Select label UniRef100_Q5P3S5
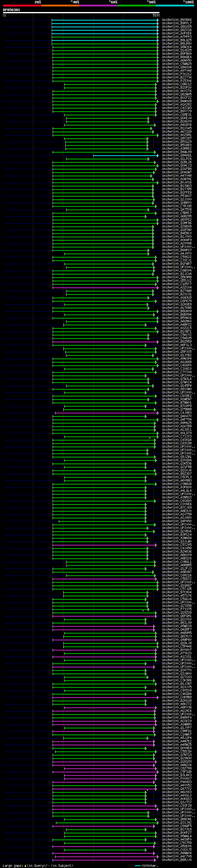The image size is (197, 868). [177, 352]
